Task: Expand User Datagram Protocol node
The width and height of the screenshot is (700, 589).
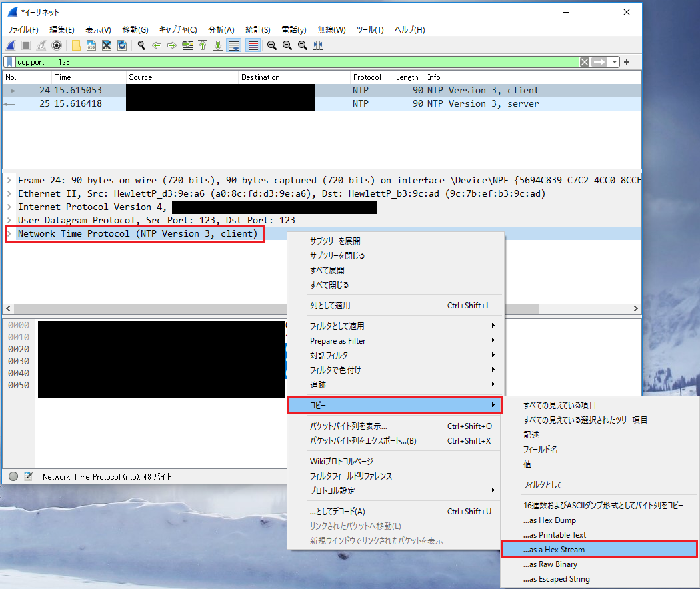Action: tap(9, 220)
